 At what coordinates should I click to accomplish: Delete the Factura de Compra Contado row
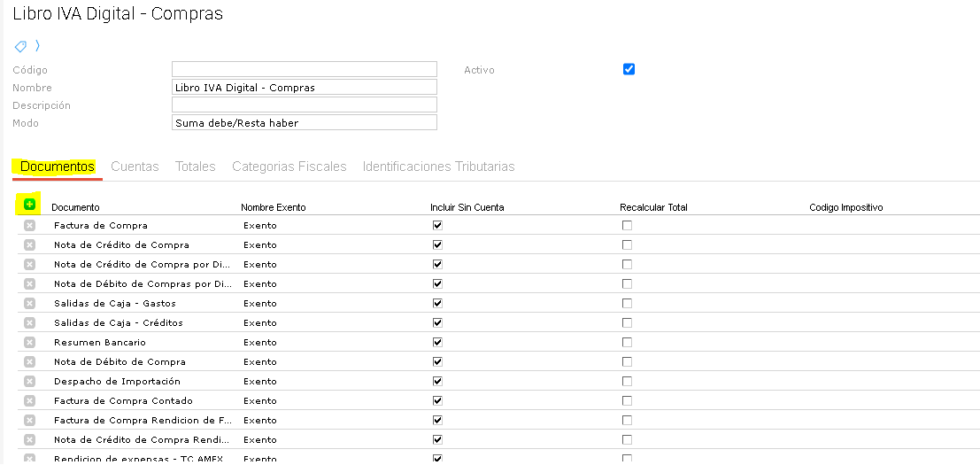[x=29, y=401]
